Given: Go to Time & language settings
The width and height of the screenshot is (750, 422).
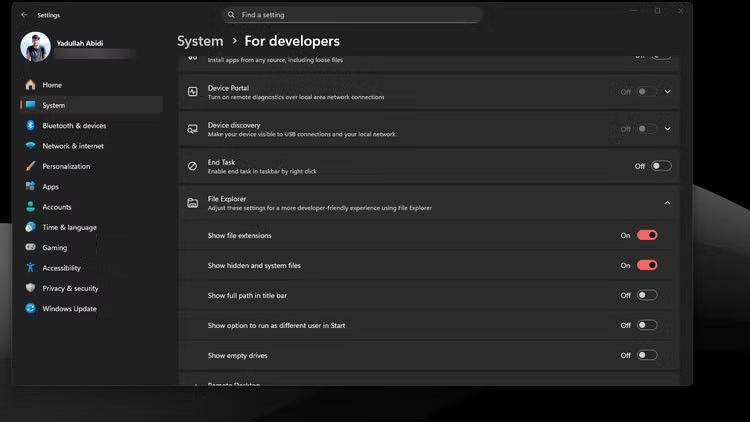Looking at the screenshot, I should tap(69, 228).
